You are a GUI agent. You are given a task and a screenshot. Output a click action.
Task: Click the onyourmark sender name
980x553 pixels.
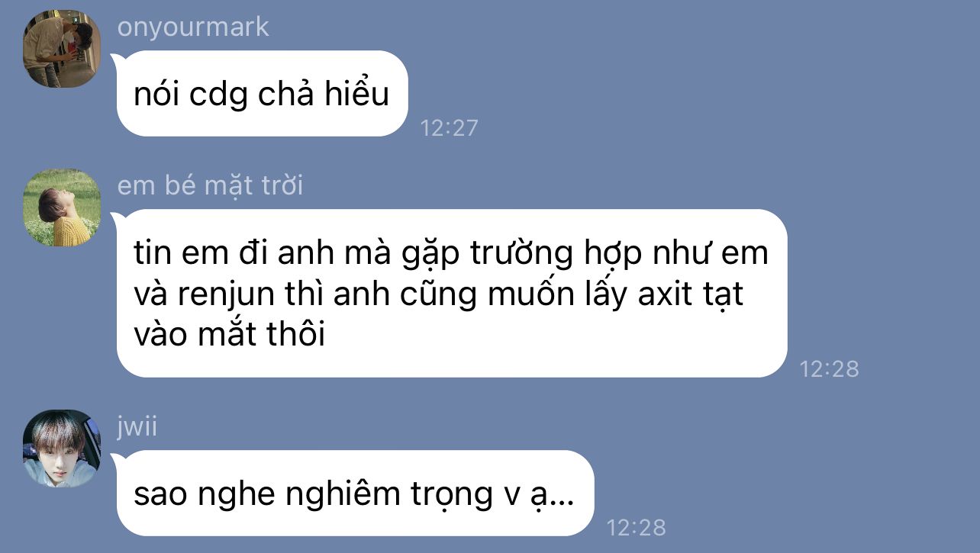point(193,27)
